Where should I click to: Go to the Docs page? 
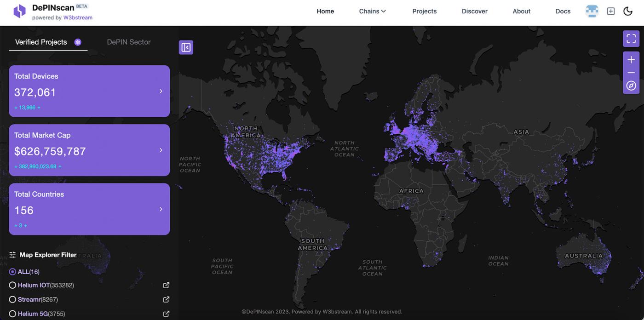pyautogui.click(x=563, y=11)
